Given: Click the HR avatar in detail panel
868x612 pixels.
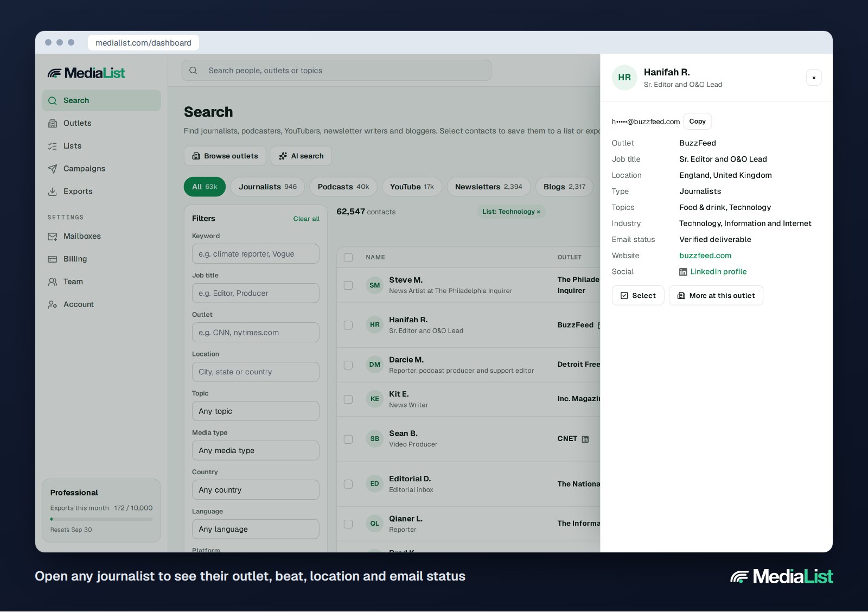Looking at the screenshot, I should pyautogui.click(x=624, y=78).
